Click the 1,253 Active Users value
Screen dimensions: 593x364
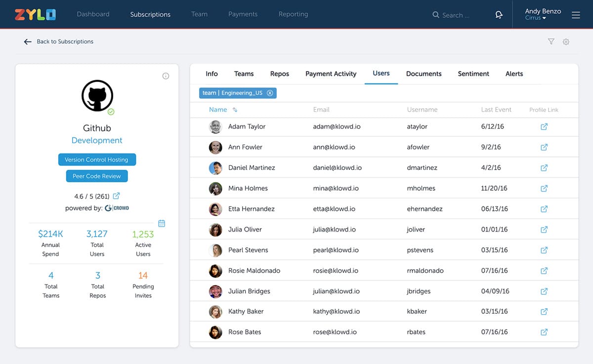click(x=143, y=234)
